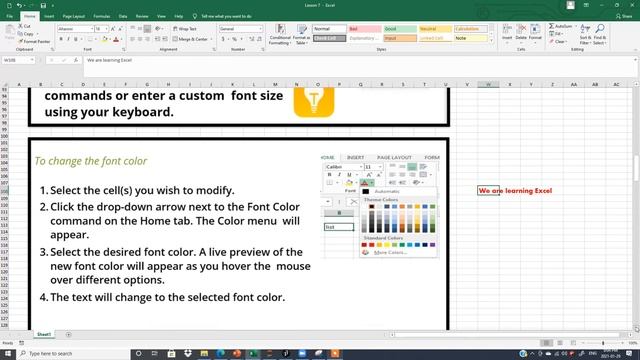This screenshot has height=360, width=640.
Task: Add a new sheet with plus button
Action: tap(68, 334)
